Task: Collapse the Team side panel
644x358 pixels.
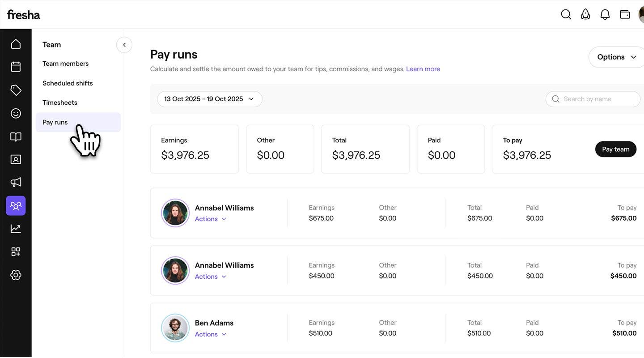Action: [x=124, y=45]
